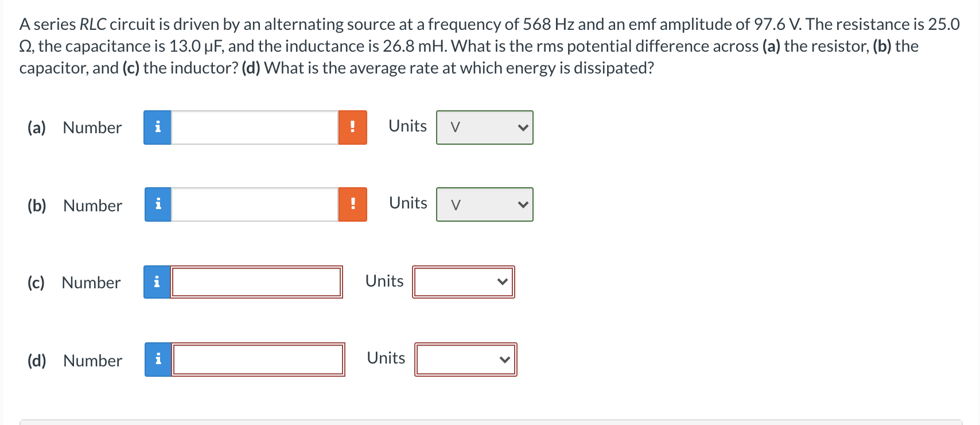
Task: Click the info icon beside answer field (d)
Action: 157,360
